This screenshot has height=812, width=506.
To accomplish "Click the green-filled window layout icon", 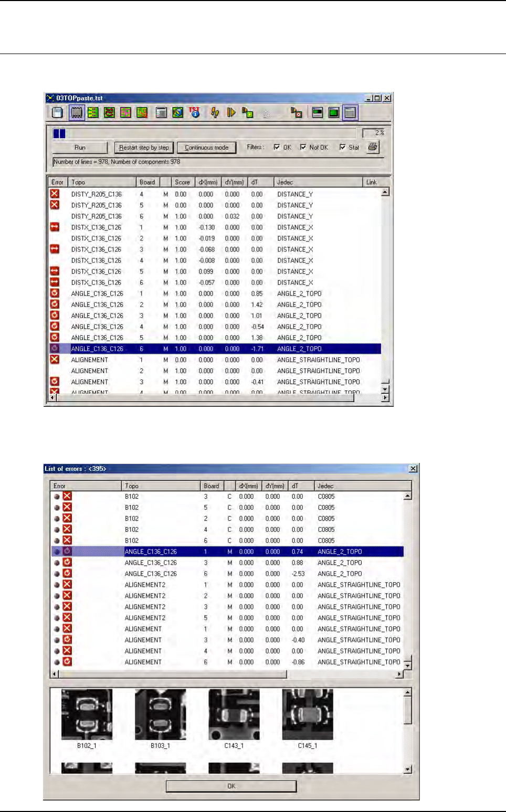I will pyautogui.click(x=334, y=112).
